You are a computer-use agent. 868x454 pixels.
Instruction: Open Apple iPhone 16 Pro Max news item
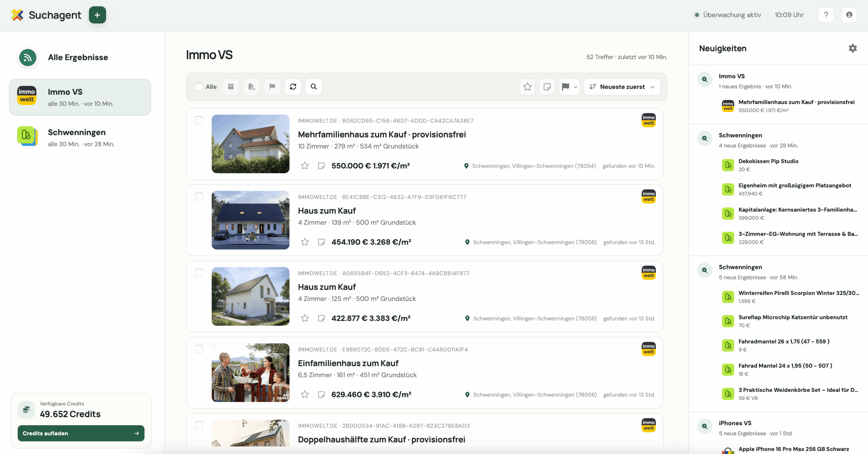click(790, 449)
